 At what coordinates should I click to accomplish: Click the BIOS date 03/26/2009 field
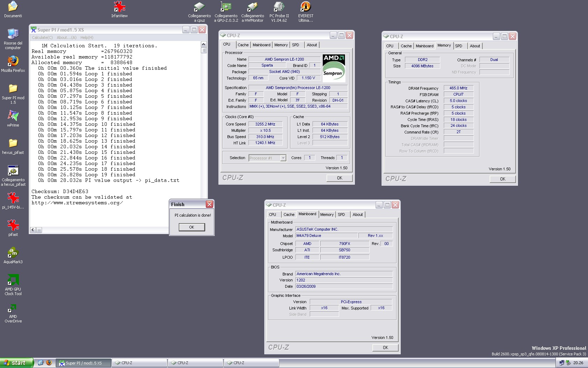coord(344,286)
